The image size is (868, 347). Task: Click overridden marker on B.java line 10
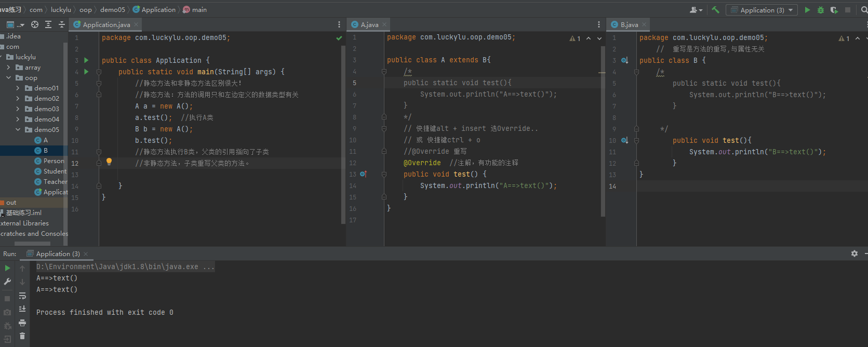(x=625, y=140)
